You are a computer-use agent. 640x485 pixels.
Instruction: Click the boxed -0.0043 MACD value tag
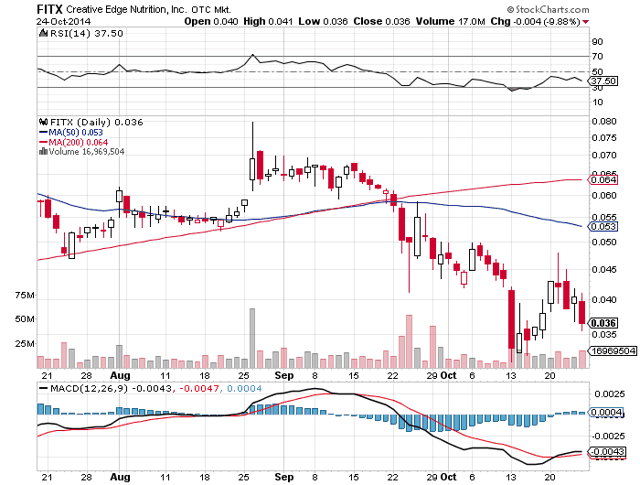coord(607,452)
